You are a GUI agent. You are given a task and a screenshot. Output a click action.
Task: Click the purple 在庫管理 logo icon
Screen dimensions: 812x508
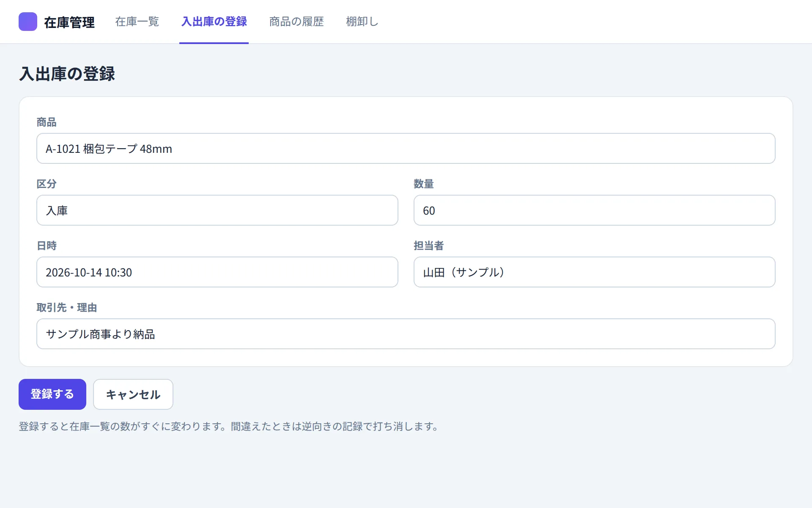(x=28, y=22)
